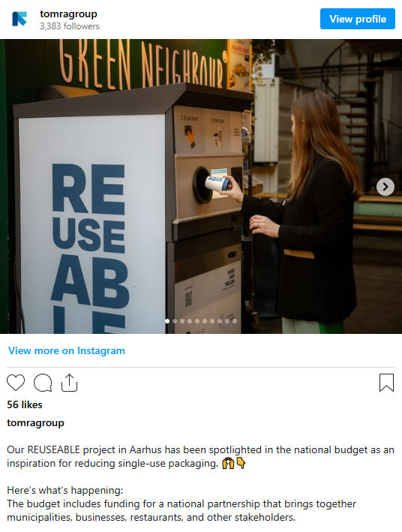This screenshot has width=402, height=532.
Task: Open comments via the speech bubble icon
Action: pos(43,383)
